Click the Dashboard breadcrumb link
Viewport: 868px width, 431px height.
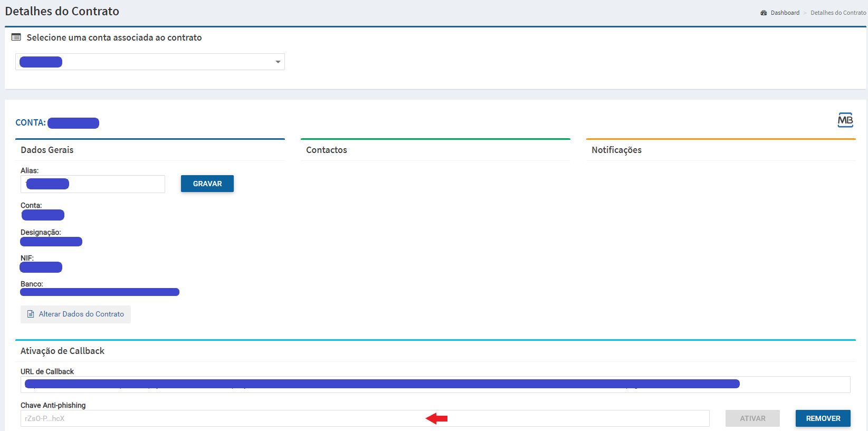785,13
